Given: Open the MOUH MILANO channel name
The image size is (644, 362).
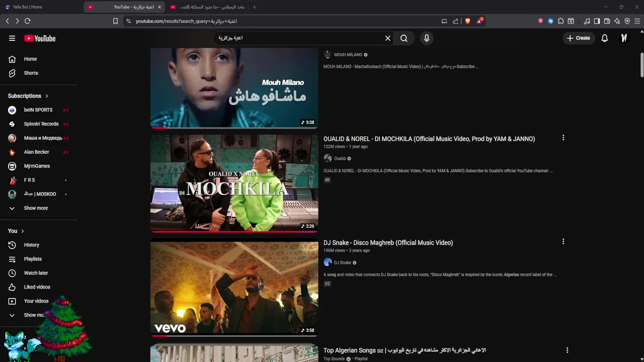Looking at the screenshot, I should pyautogui.click(x=348, y=55).
